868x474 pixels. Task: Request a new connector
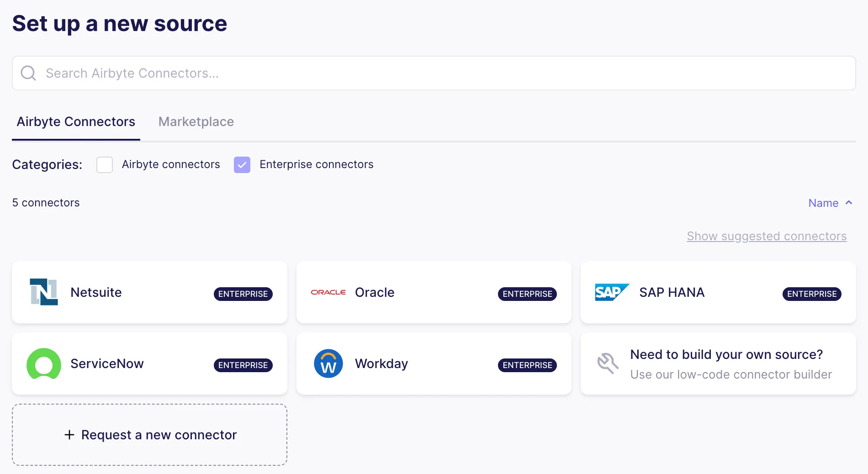coord(149,435)
